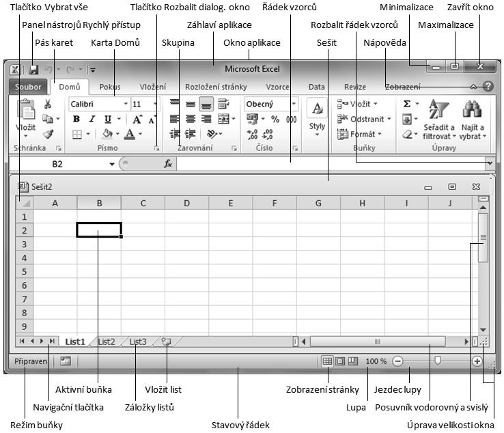Increase font size with the large A icon
Viewport: 504px width, 433px height.
click(x=137, y=120)
